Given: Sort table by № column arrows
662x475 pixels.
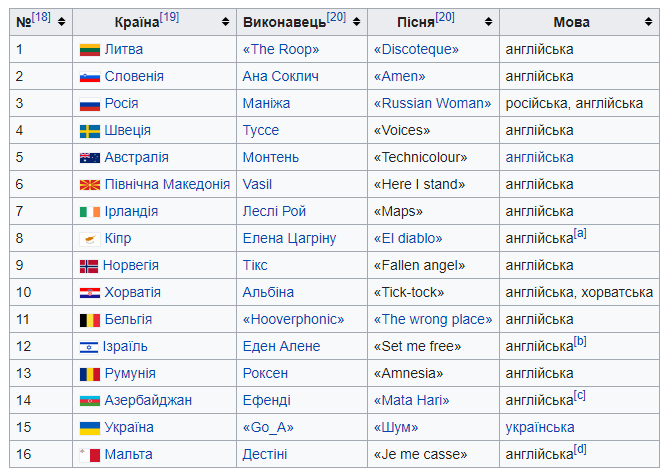Looking at the screenshot, I should [x=62, y=22].
